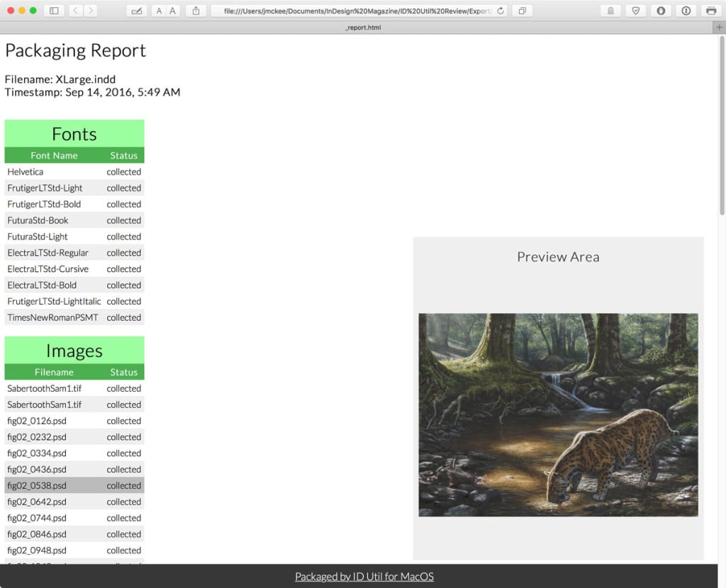726x588 pixels.
Task: Select ElectraLTStd-Cursive font name
Action: [x=48, y=268]
